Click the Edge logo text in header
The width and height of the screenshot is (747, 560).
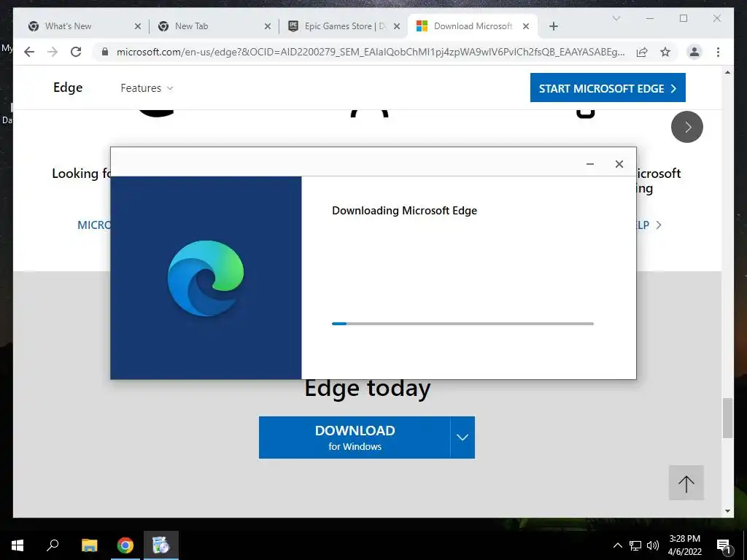coord(68,87)
